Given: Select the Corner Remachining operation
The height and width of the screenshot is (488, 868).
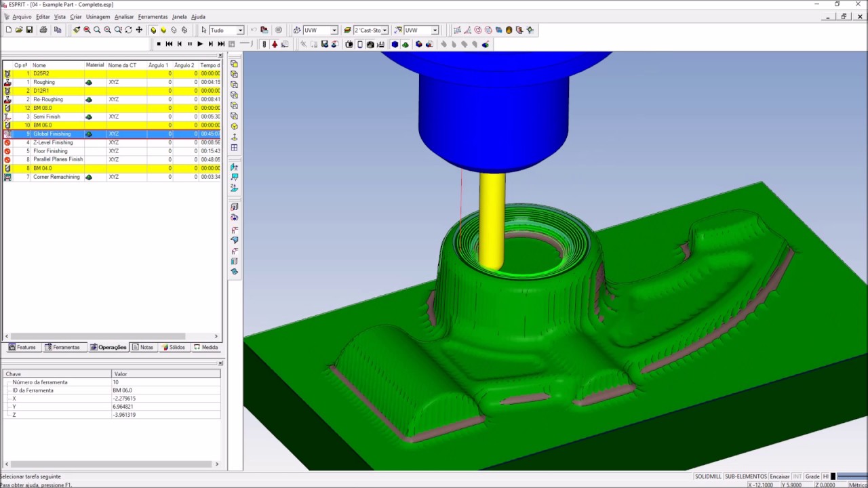Looking at the screenshot, I should (112, 177).
